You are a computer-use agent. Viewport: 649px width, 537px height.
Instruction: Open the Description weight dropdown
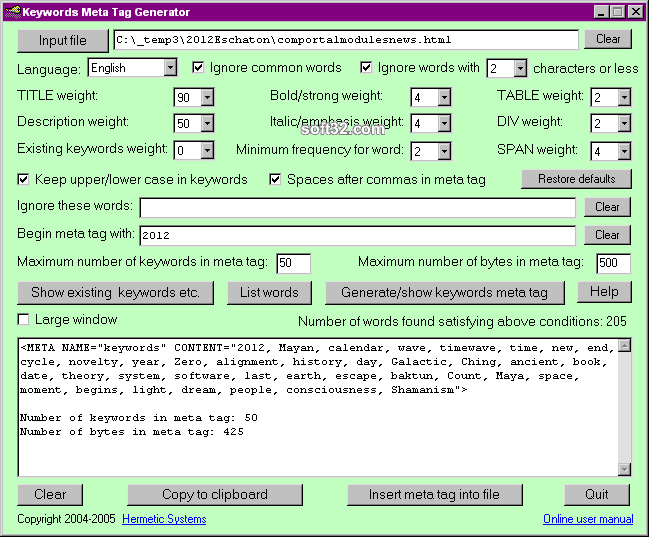(207, 123)
